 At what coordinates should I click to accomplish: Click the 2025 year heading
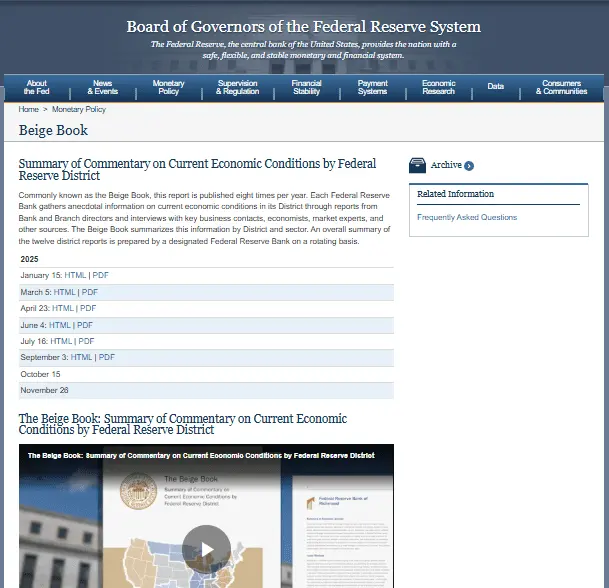point(30,259)
